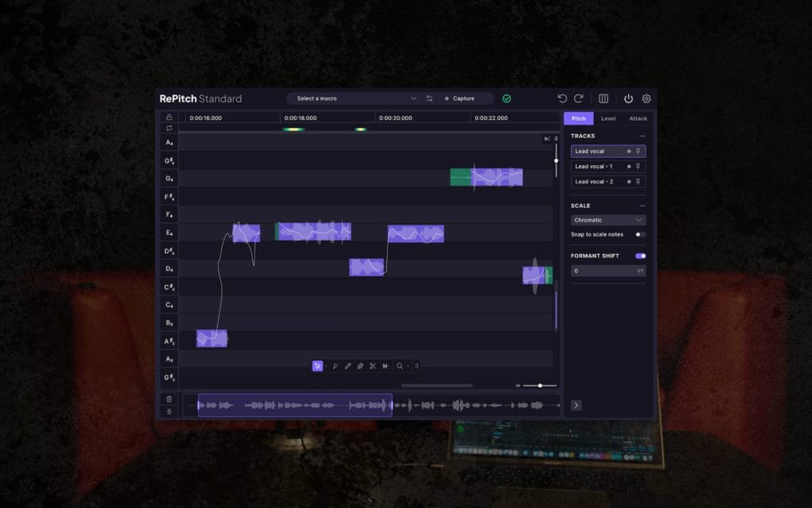The width and height of the screenshot is (812, 508).
Task: Open the settings gear
Action: click(646, 98)
